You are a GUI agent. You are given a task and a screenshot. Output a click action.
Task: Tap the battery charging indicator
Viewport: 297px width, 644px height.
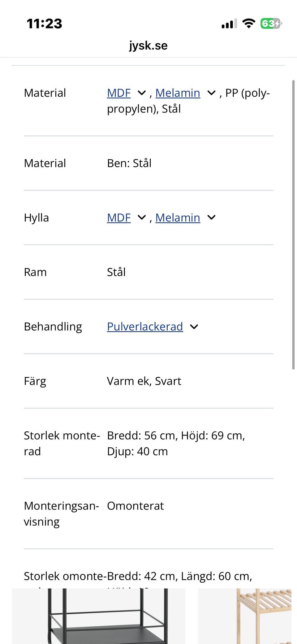click(271, 23)
